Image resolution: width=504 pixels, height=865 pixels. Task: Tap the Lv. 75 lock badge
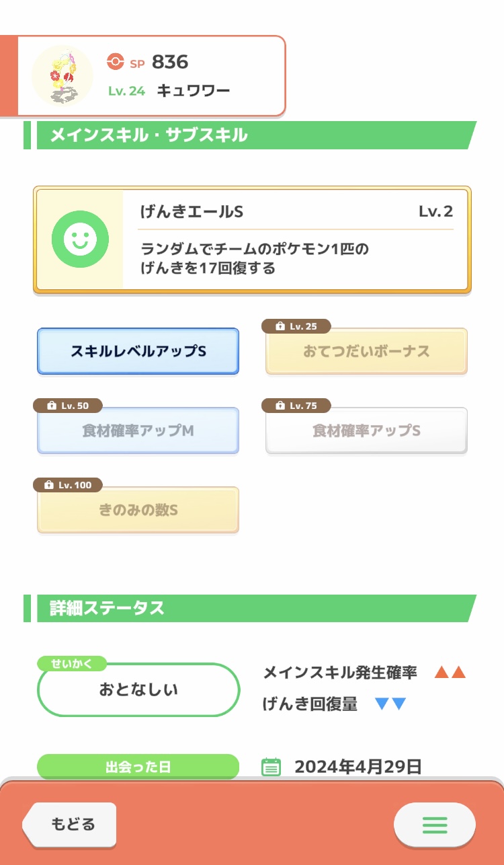click(x=296, y=406)
